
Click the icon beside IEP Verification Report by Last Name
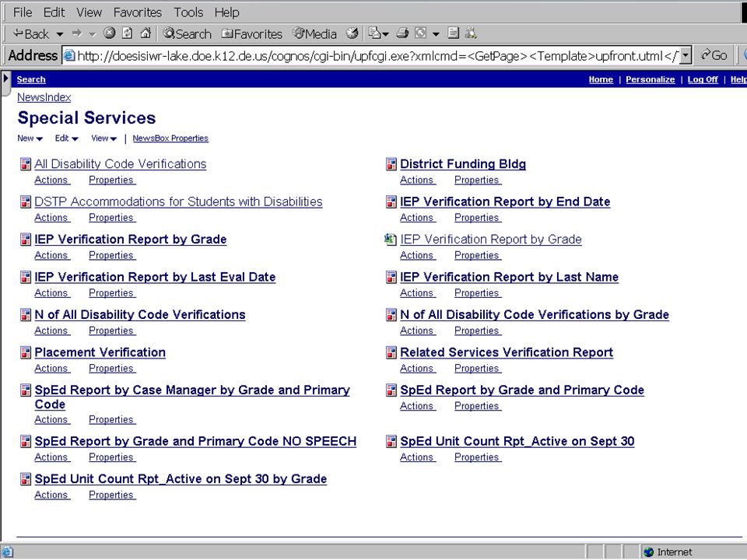tap(391, 277)
